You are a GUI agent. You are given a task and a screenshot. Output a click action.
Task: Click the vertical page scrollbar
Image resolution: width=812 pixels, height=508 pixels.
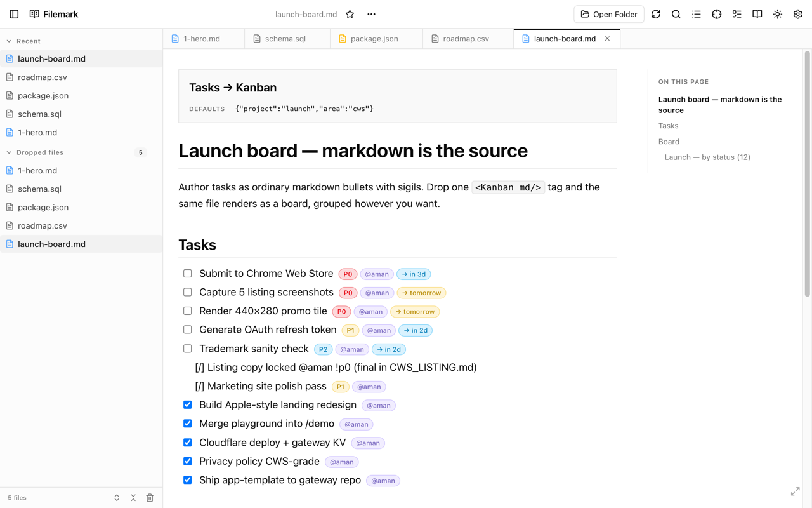pyautogui.click(x=808, y=174)
